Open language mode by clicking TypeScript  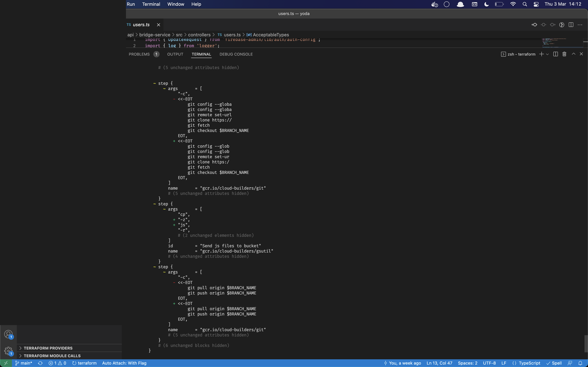coord(530,363)
